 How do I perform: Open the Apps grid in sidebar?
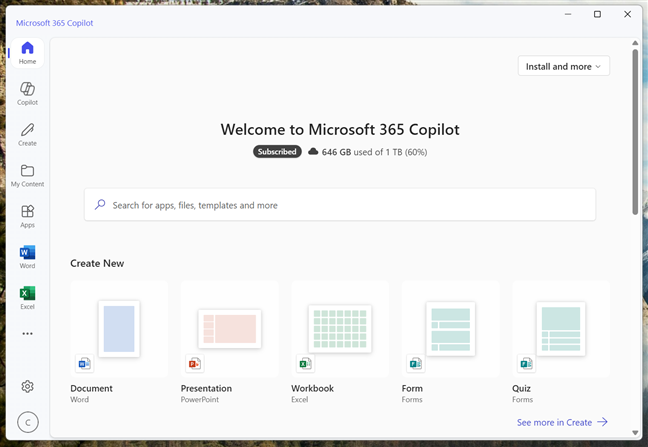click(27, 216)
